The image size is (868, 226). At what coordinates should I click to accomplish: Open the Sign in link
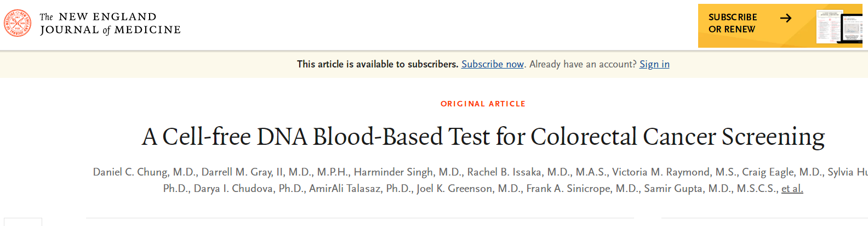pos(654,64)
